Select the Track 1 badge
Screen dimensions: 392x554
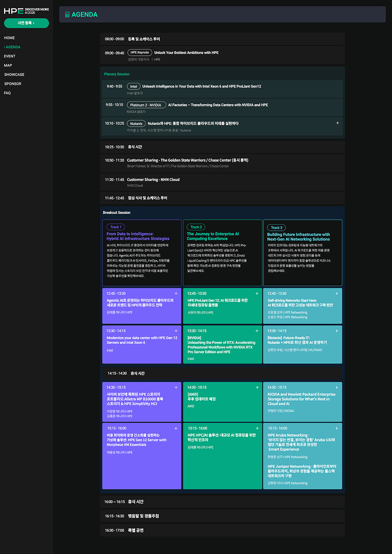116,227
